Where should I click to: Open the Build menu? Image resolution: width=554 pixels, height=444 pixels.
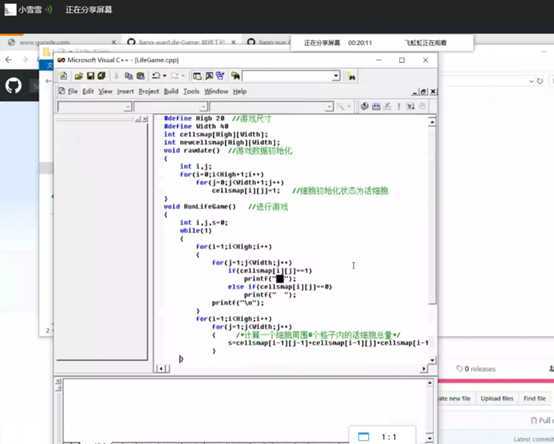point(171,91)
